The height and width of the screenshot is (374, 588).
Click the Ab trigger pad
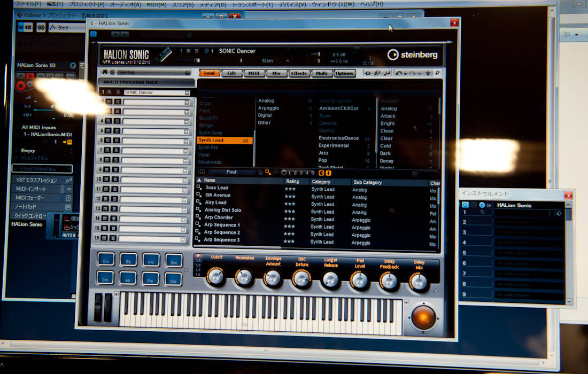(x=128, y=278)
